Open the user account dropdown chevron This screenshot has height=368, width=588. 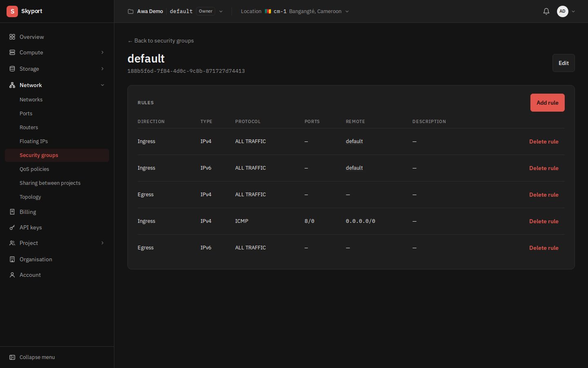573,11
